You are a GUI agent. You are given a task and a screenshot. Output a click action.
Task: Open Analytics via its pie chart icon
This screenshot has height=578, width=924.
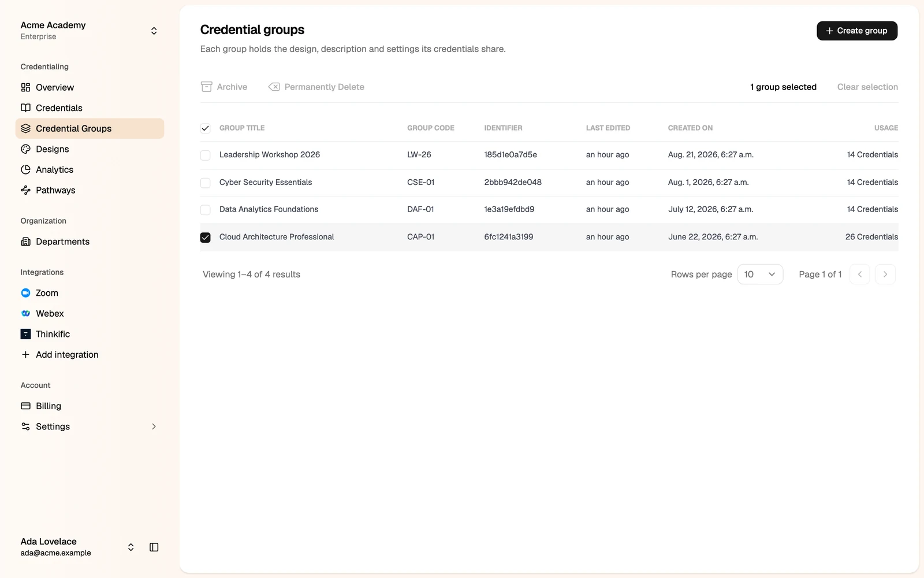(25, 169)
